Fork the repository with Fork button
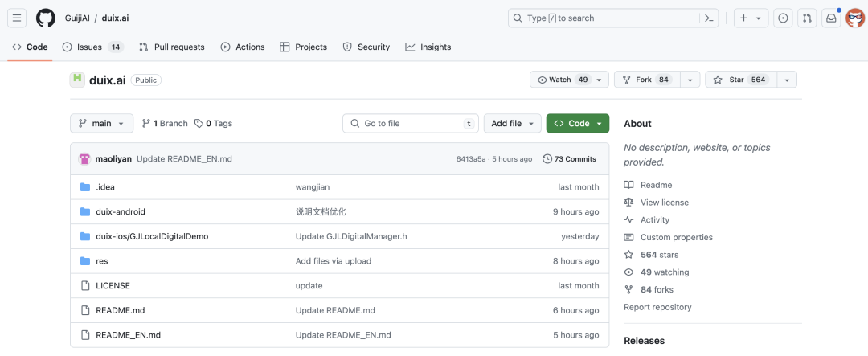This screenshot has width=868, height=356. (x=647, y=80)
